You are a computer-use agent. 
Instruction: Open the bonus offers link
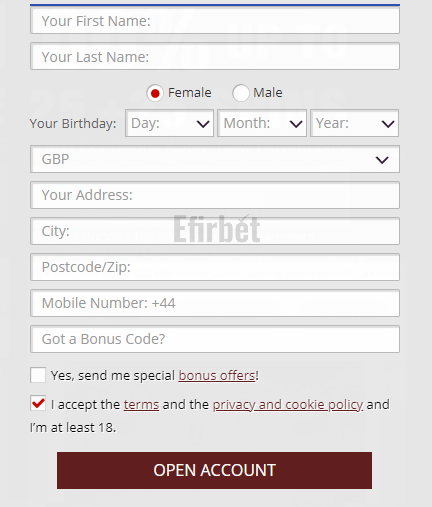tap(217, 376)
